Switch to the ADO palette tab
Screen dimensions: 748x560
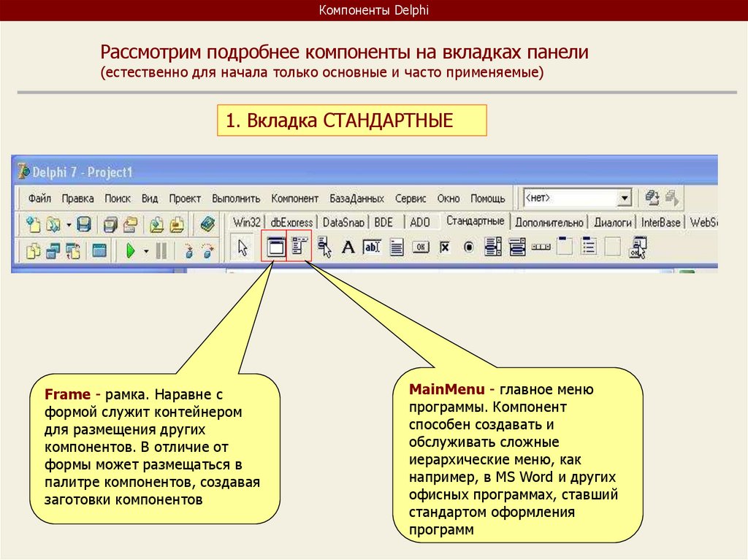[x=420, y=222]
